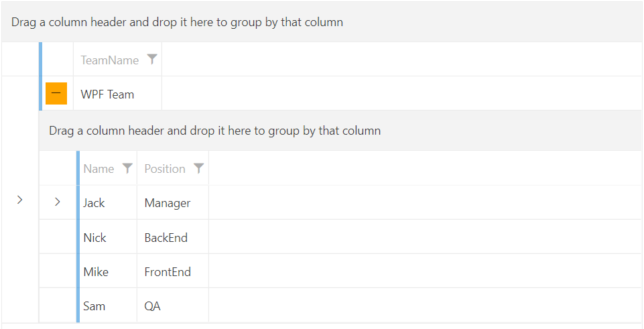Viewport: 644px width, 329px height.
Task: Click the top group-by panel area
Action: 322,22
